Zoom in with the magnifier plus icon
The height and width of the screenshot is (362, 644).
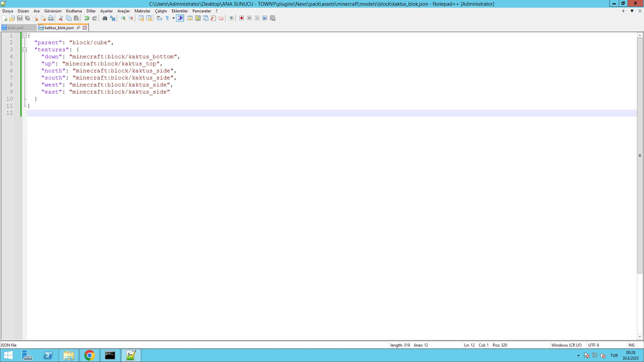point(123,18)
